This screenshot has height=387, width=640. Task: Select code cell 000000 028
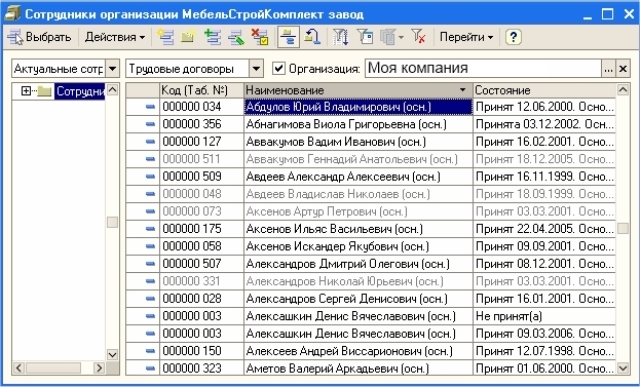(201, 298)
